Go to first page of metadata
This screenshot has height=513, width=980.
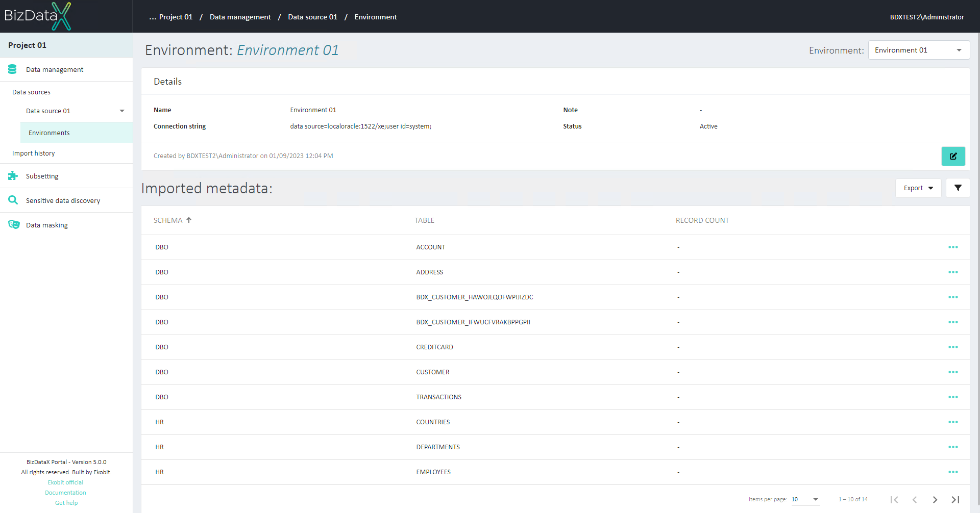894,500
